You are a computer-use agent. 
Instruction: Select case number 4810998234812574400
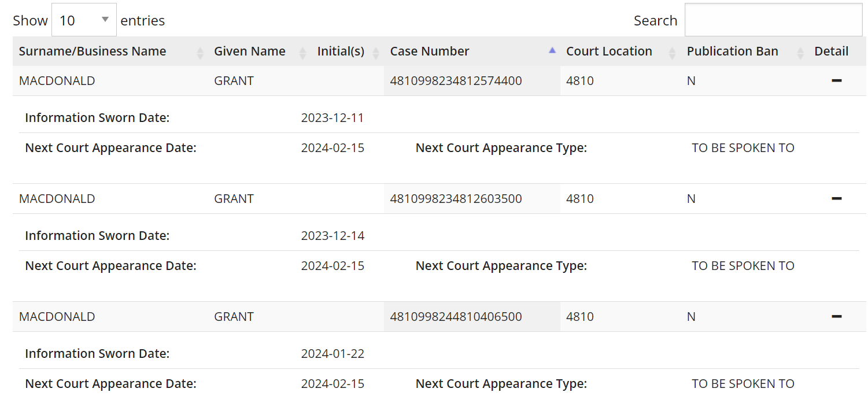tap(456, 81)
